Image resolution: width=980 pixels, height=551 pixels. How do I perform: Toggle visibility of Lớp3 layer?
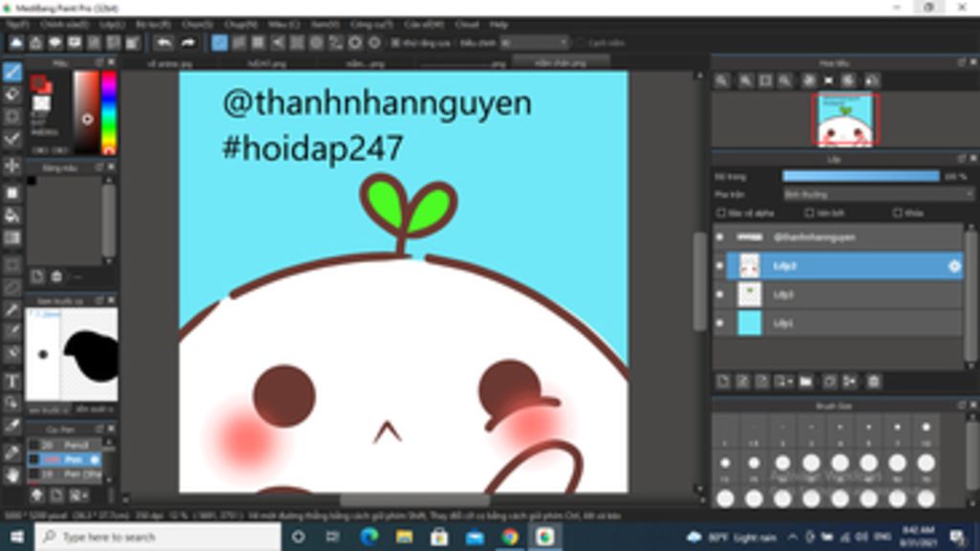point(720,295)
